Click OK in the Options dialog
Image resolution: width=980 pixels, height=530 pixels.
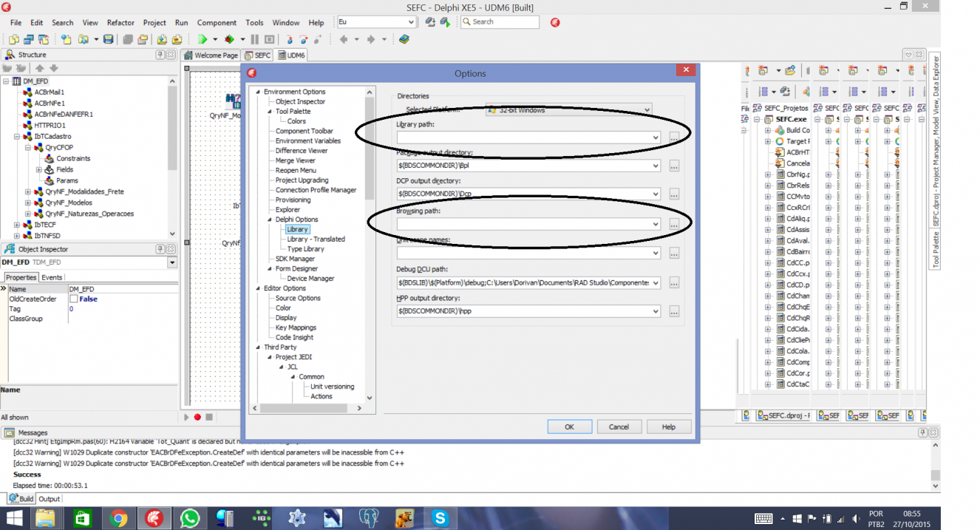(569, 427)
